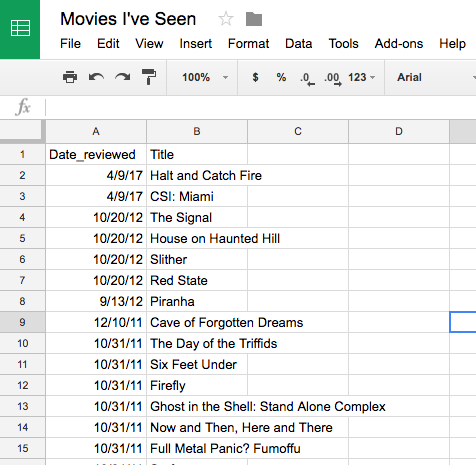Screen dimensions: 476x465
Task: Select the 4/9/17 date in row 2
Action: click(x=96, y=175)
